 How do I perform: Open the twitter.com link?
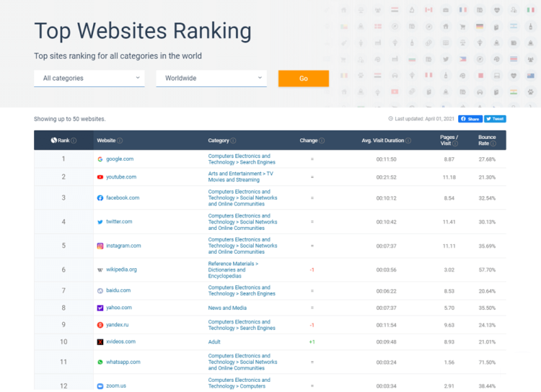click(x=119, y=222)
